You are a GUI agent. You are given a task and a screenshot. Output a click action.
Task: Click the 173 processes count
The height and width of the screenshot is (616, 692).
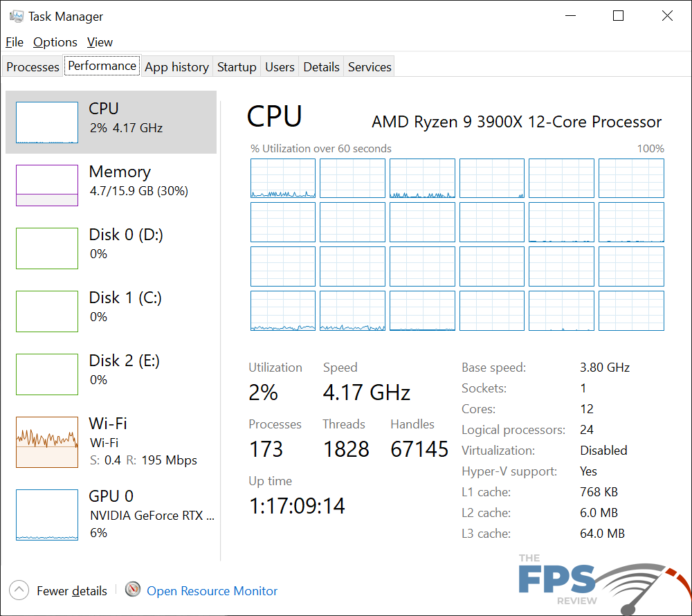(266, 449)
